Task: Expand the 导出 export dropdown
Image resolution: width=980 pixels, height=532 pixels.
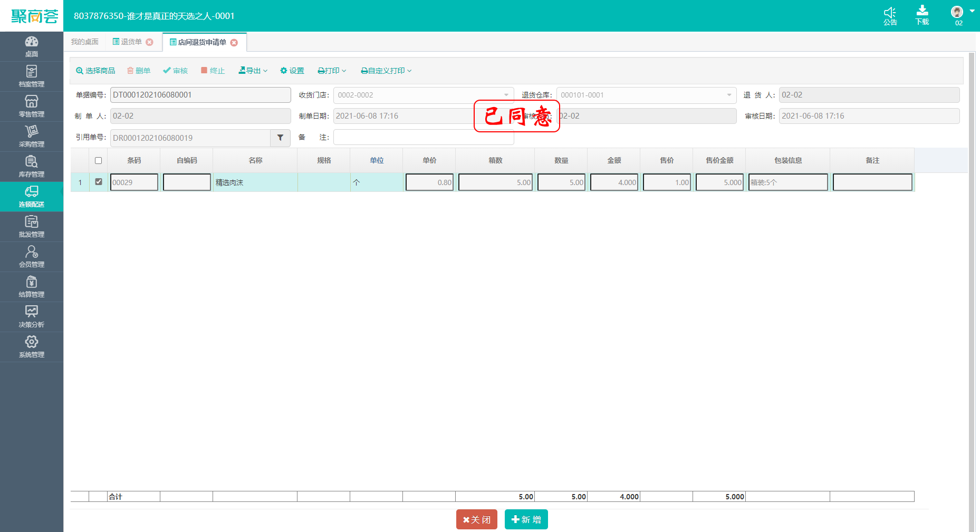Action: 253,71
